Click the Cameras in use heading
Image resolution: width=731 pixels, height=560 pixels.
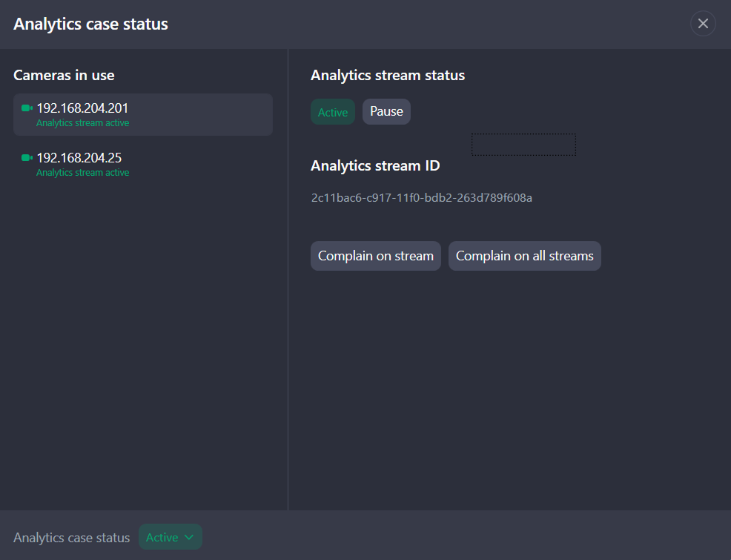(x=64, y=76)
